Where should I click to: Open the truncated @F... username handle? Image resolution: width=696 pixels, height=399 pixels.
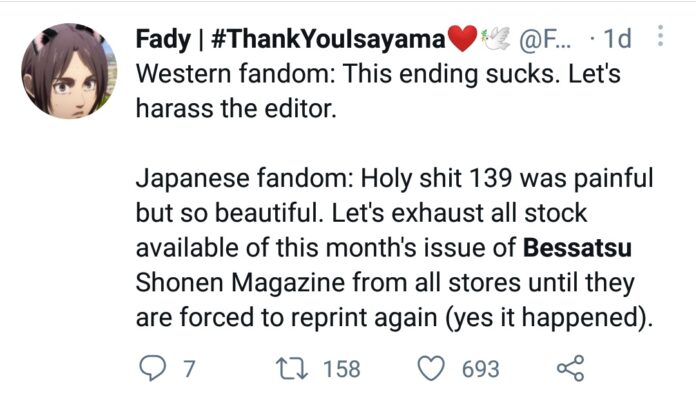tap(546, 39)
